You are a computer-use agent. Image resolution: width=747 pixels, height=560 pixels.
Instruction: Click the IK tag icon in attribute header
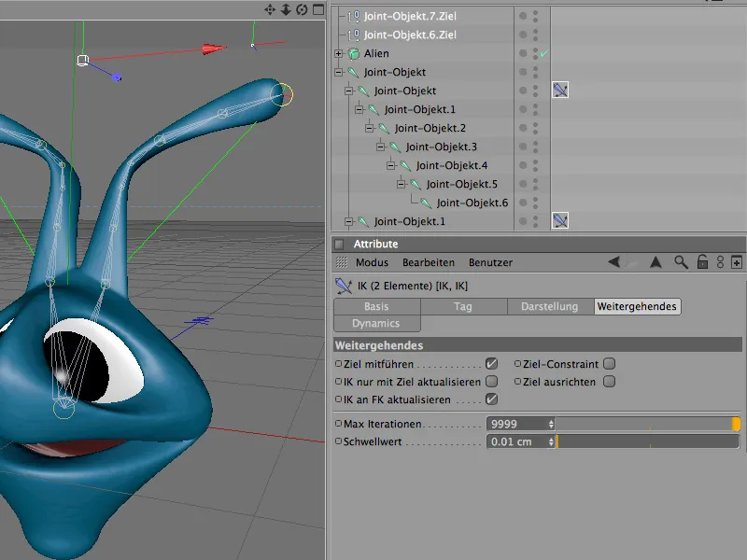[x=344, y=286]
